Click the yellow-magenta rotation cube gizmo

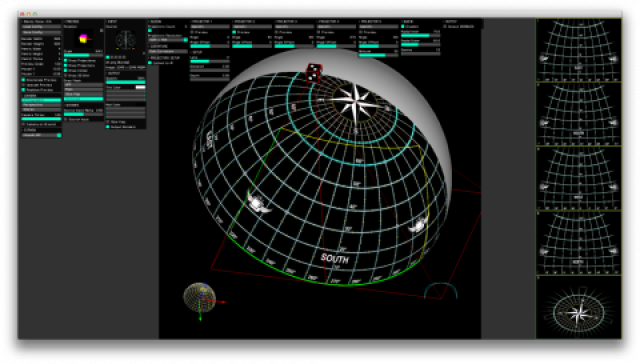[x=83, y=39]
